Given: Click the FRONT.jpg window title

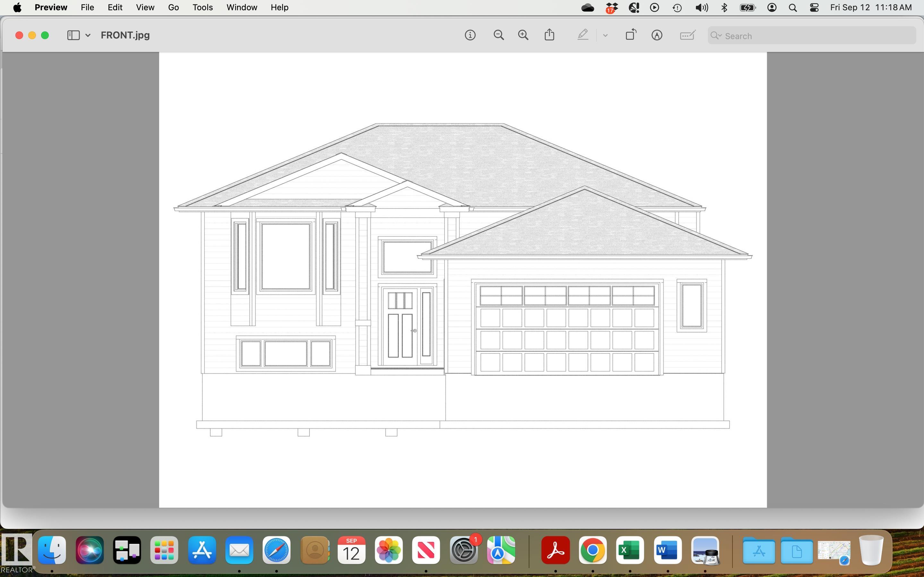Looking at the screenshot, I should click(x=125, y=36).
